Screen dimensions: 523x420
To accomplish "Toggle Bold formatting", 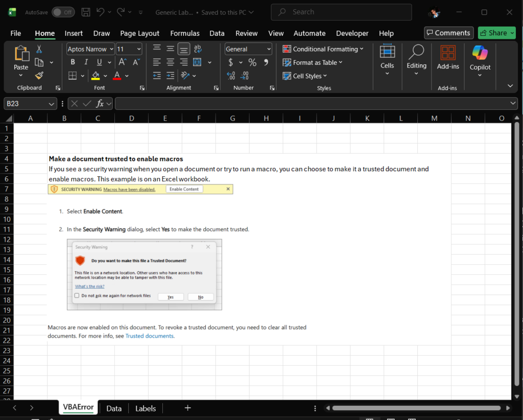I will pos(73,62).
